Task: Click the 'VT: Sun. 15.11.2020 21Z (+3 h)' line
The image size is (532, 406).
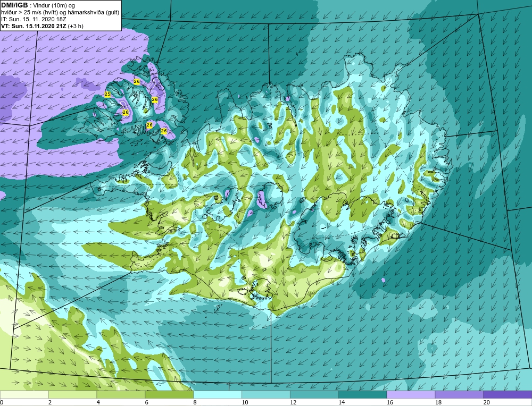Action: click(42, 26)
